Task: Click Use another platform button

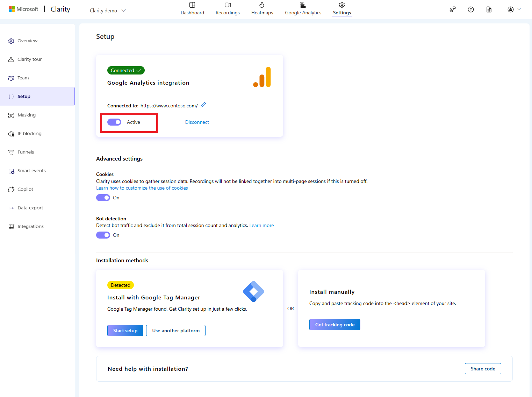Action: [176, 331]
